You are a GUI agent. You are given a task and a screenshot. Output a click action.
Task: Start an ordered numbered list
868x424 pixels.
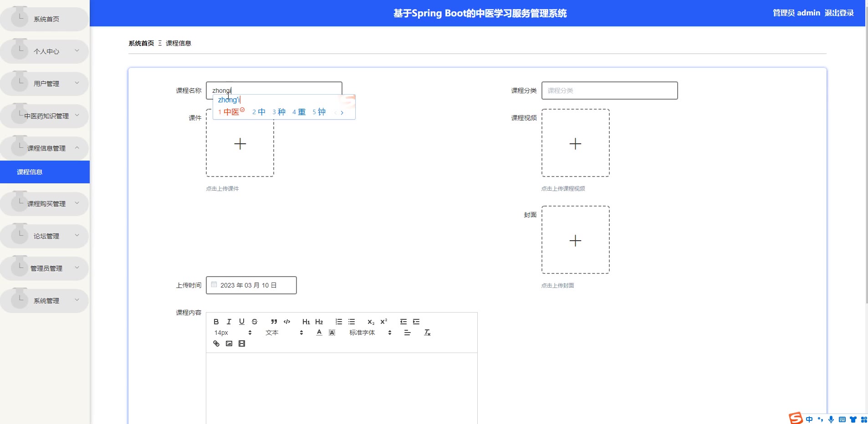click(339, 322)
